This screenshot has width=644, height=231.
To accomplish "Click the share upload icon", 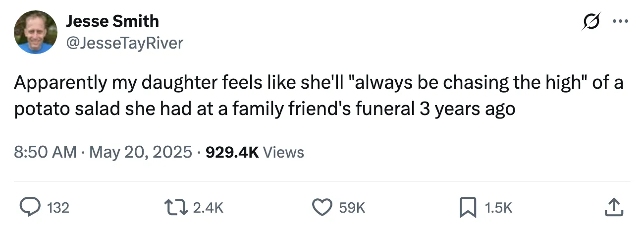I will pos(612,207).
